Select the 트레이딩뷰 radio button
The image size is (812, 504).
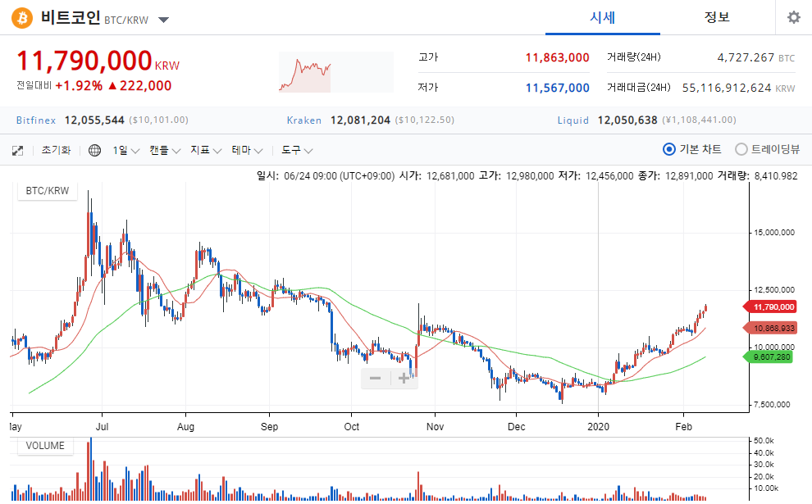pyautogui.click(x=741, y=149)
